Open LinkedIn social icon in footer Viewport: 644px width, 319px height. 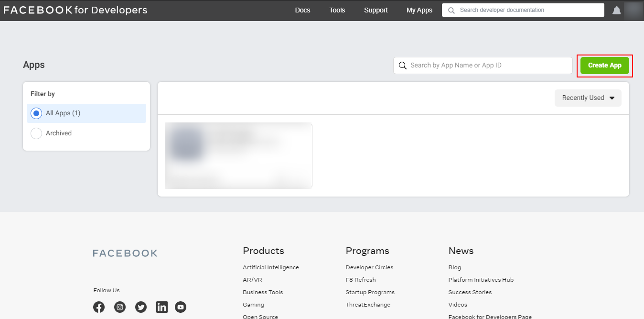(x=162, y=307)
